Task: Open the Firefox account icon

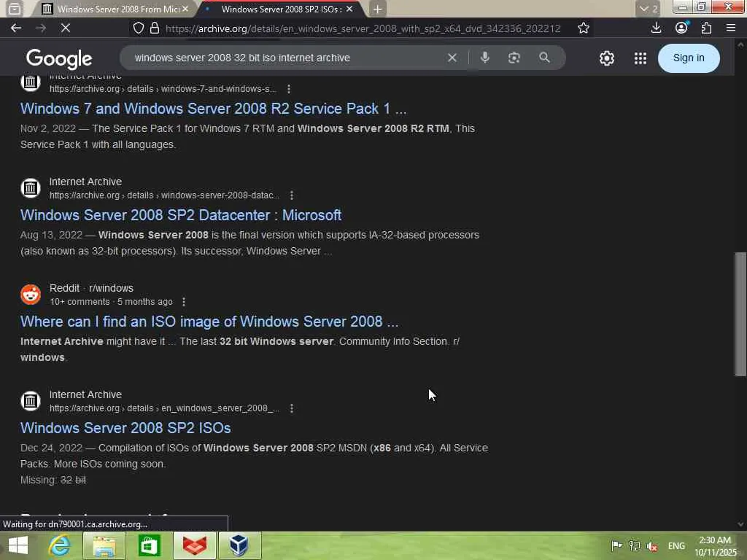Action: [681, 28]
